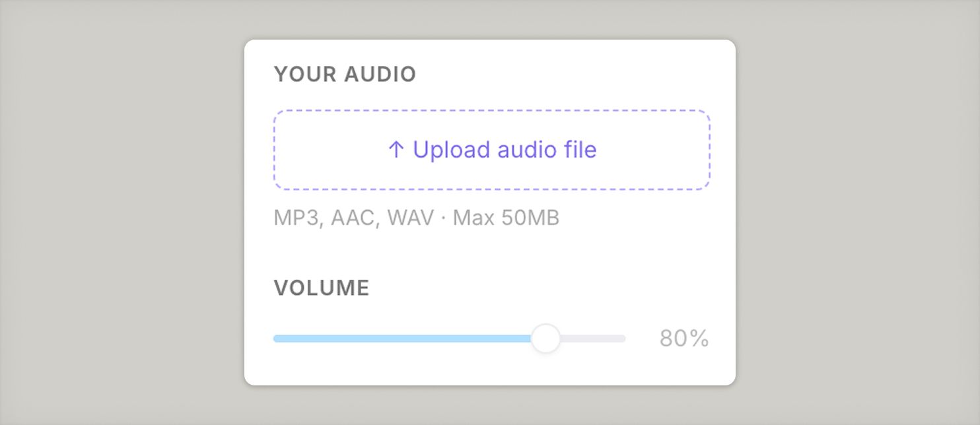Click the Max 50MB size limit text
Image resolution: width=980 pixels, height=425 pixels.
(505, 218)
